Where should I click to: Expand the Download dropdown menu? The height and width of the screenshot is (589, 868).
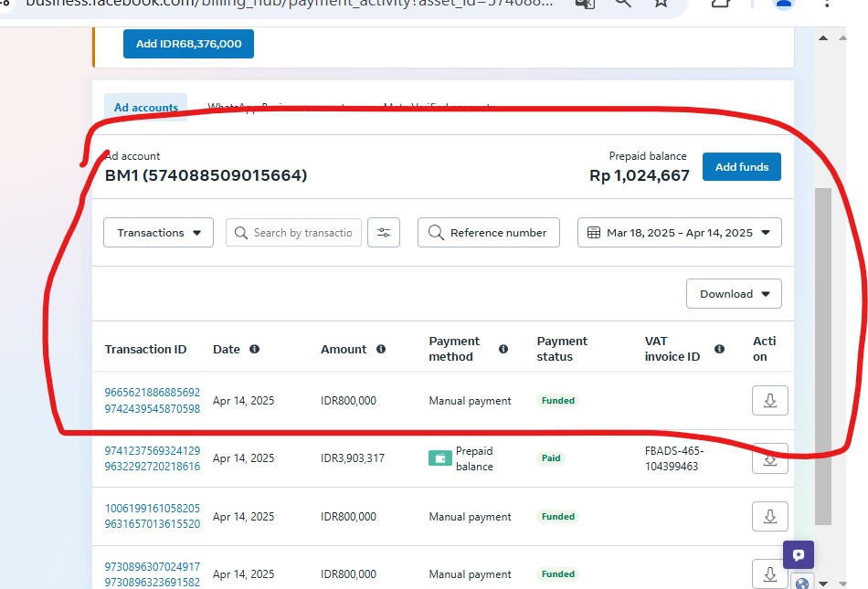click(x=734, y=294)
